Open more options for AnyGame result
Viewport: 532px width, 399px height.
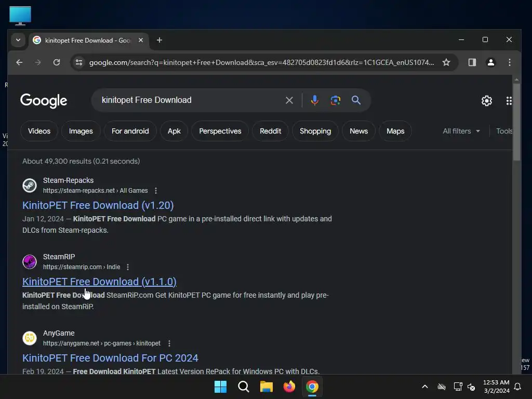pos(169,343)
